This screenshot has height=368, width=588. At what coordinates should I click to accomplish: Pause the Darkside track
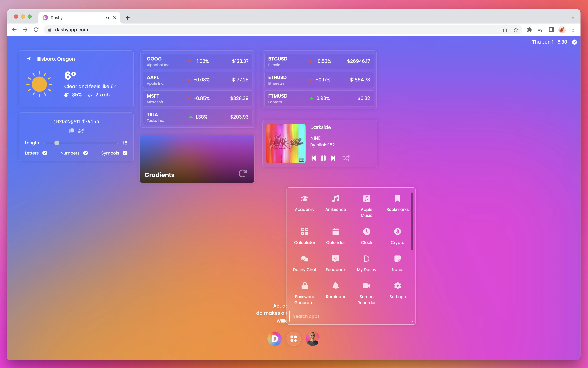tap(323, 158)
